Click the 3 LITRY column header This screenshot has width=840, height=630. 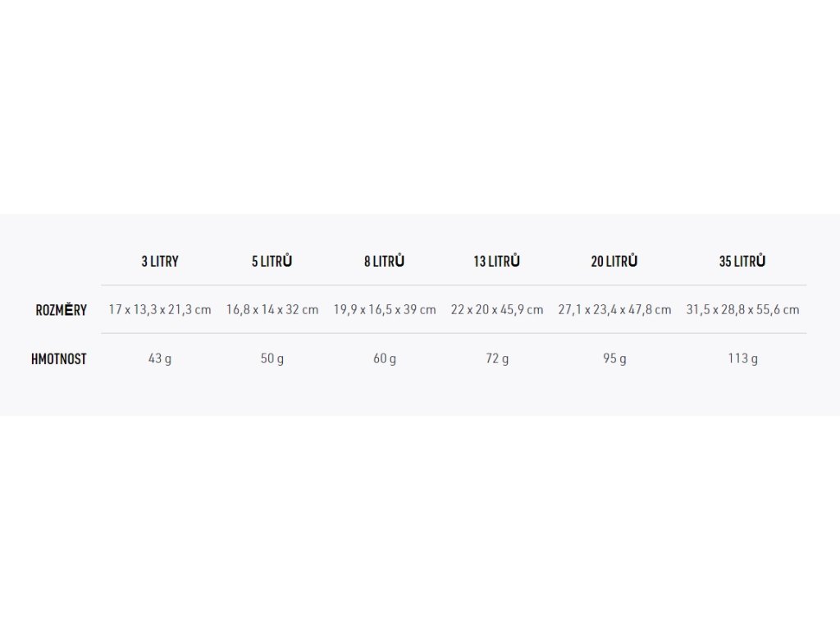[160, 262]
